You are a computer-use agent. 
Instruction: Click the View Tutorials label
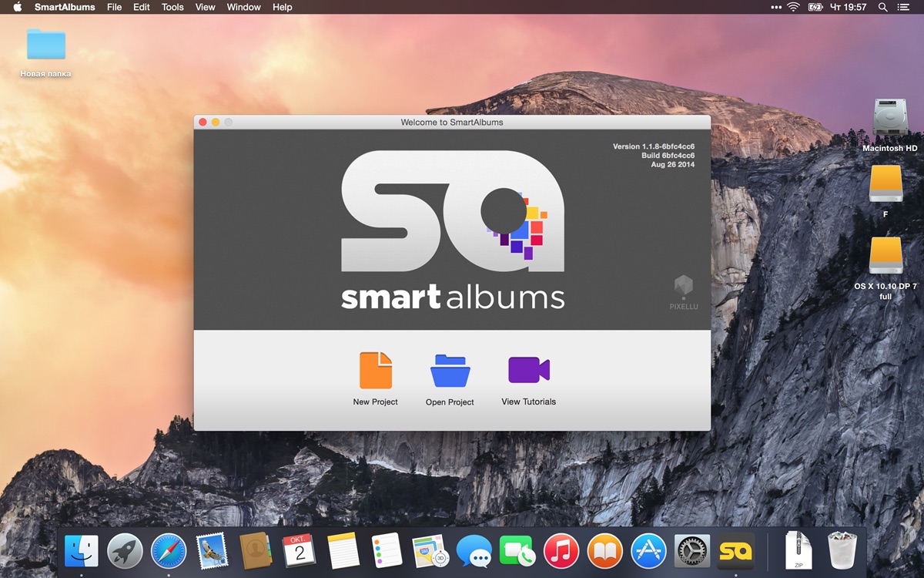tap(529, 402)
